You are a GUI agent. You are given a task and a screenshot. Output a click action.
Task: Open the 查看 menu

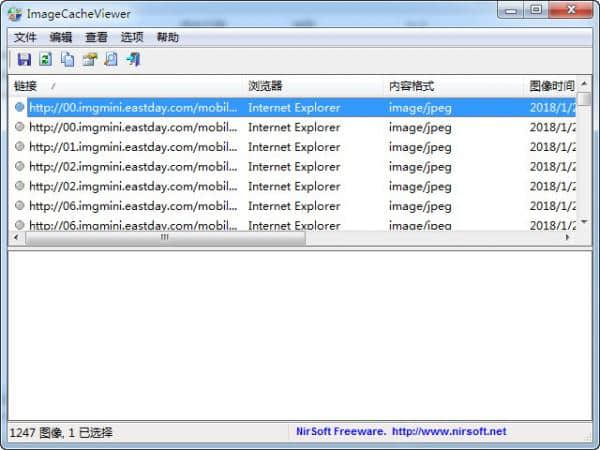[x=96, y=38]
